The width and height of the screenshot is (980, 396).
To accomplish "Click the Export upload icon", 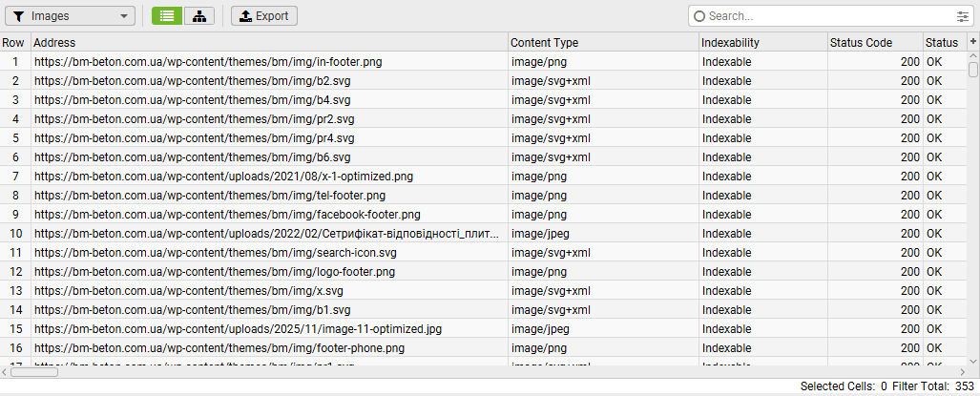I will coord(245,16).
